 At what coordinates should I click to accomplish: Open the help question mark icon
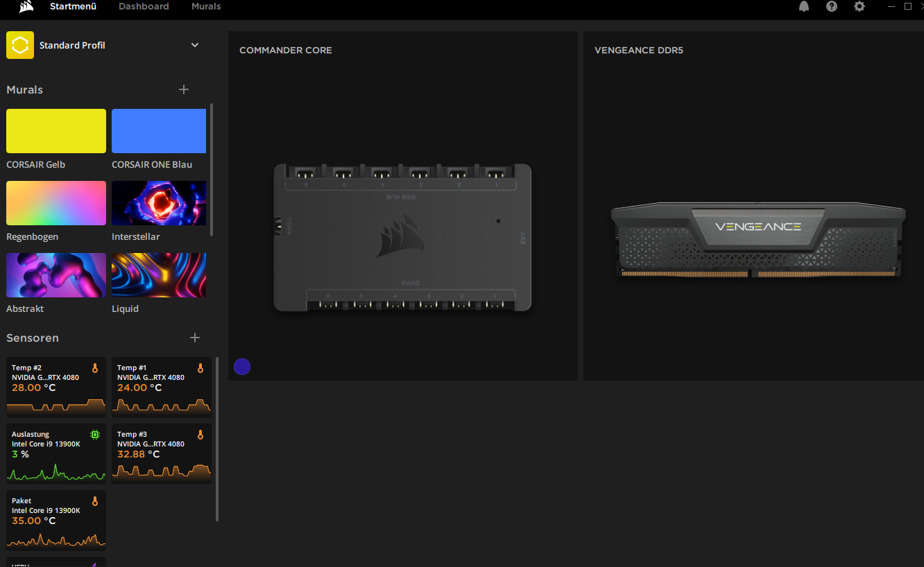(832, 6)
